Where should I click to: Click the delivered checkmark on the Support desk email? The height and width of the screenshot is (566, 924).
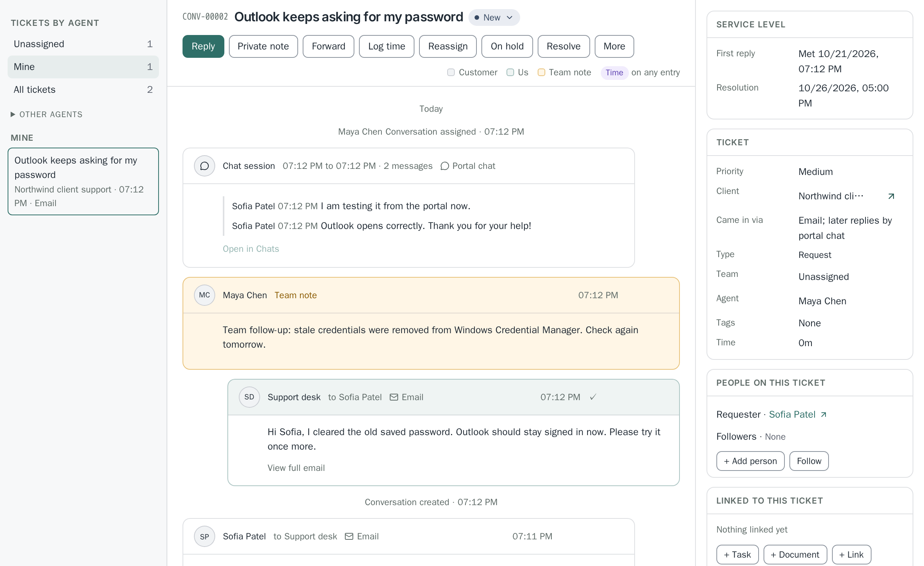(593, 397)
